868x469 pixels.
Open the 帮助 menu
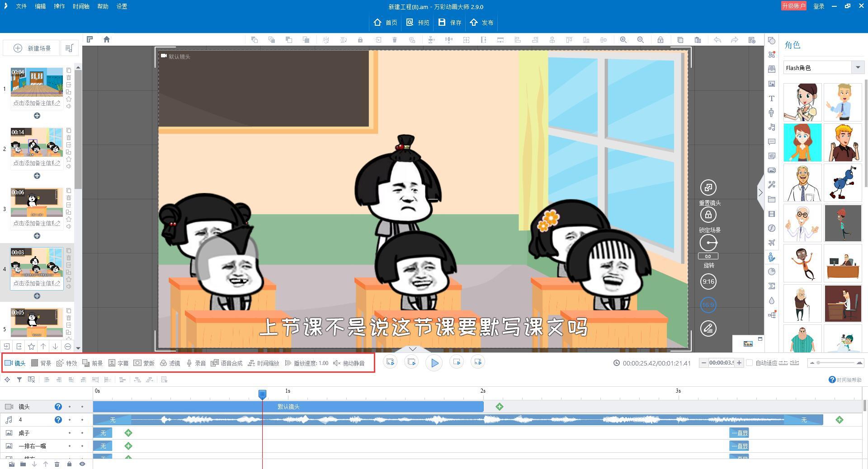point(103,6)
